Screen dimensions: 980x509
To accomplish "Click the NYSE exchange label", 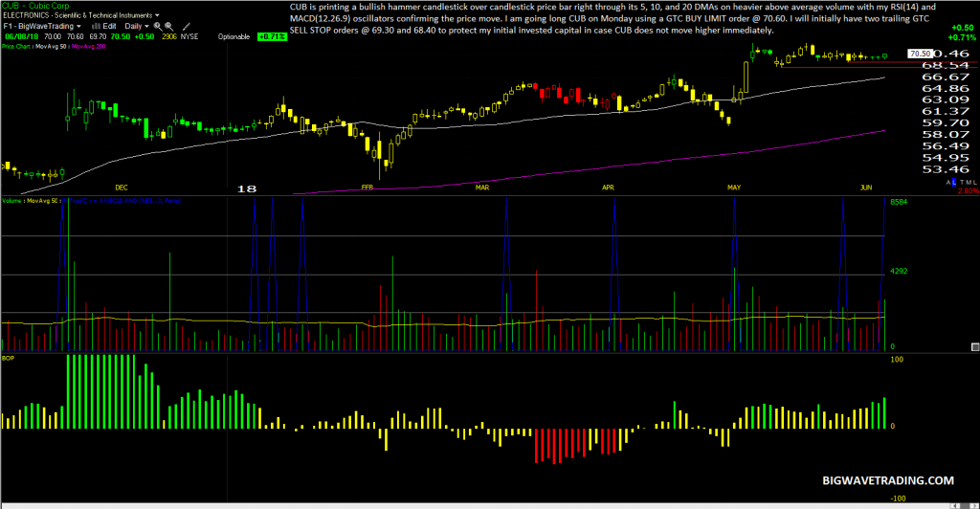I will tap(189, 37).
